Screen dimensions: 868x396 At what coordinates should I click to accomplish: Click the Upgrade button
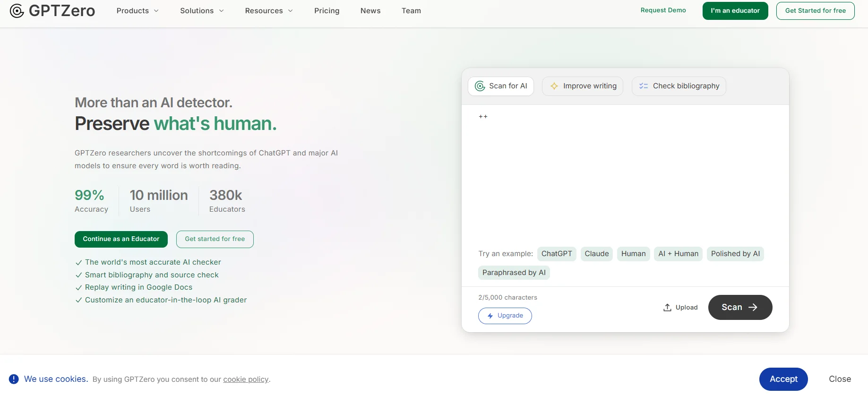click(x=505, y=316)
